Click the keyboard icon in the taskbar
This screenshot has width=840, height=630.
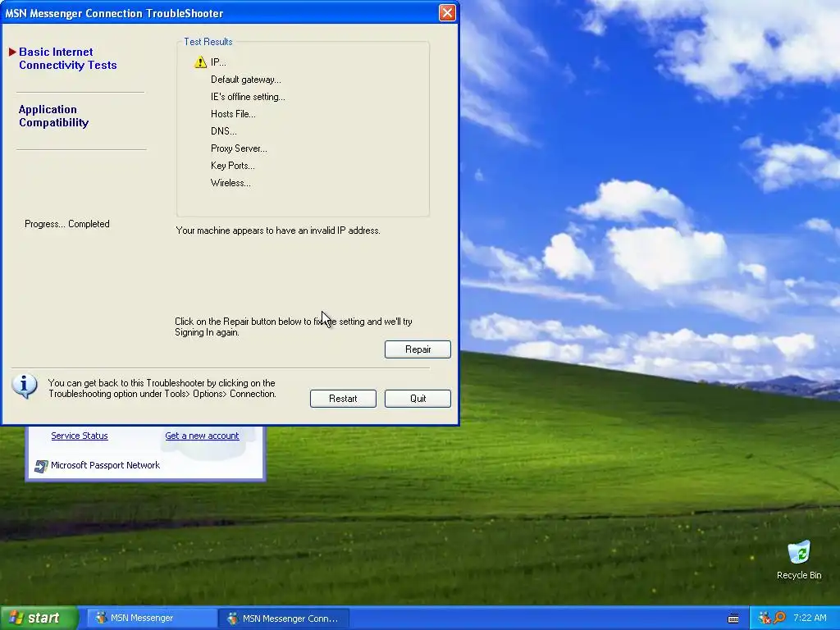733,619
